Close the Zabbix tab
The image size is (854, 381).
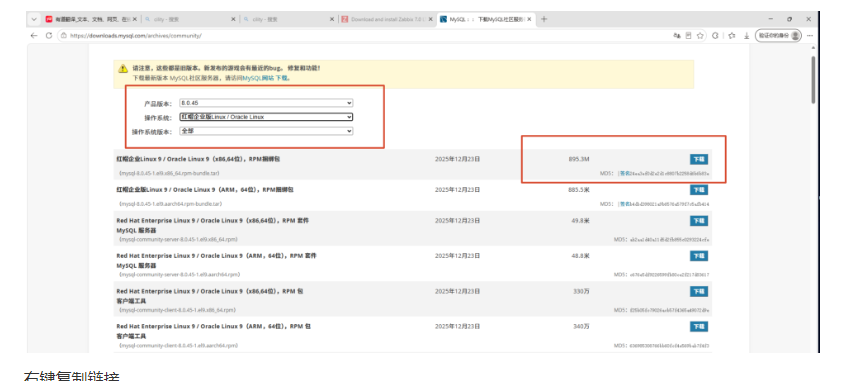pos(430,19)
